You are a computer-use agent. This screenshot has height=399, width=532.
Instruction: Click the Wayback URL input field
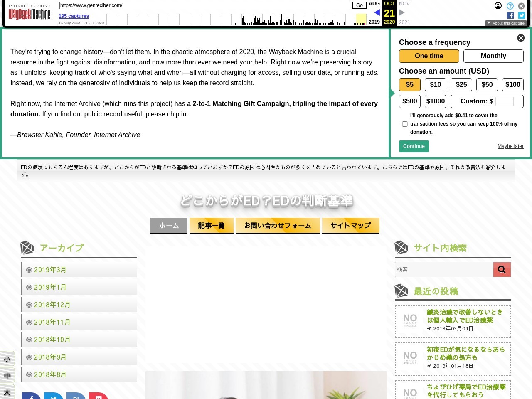coord(204,5)
